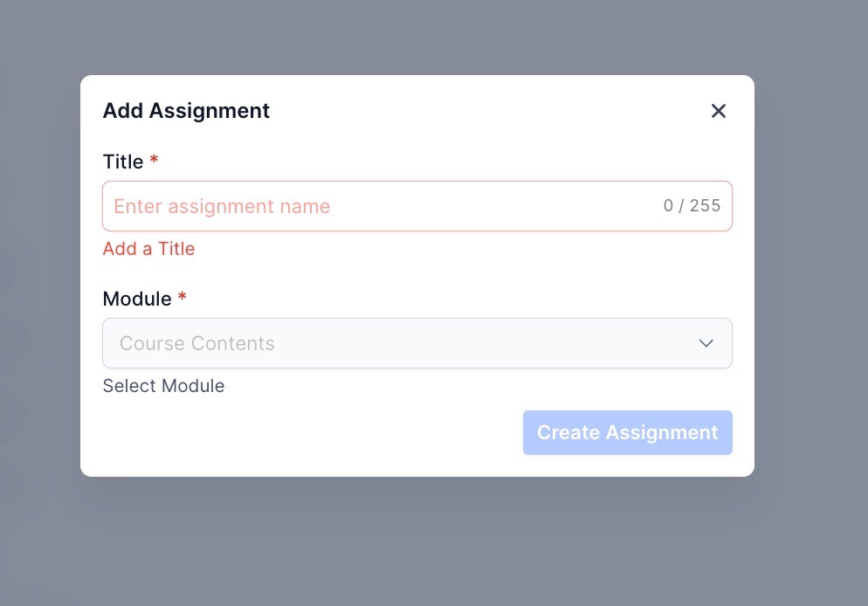868x606 pixels.
Task: Click the "Add Assignment" dialog heading
Action: coord(186,111)
